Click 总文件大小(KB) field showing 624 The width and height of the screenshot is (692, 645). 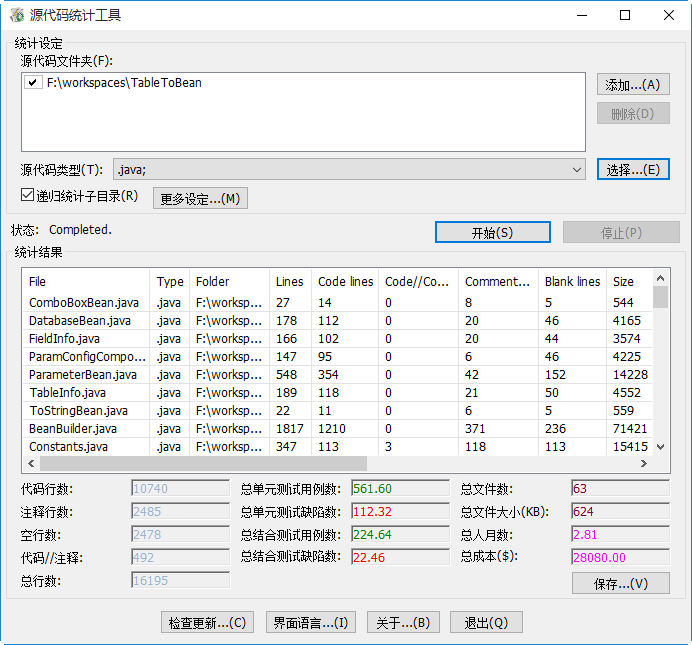pos(621,511)
